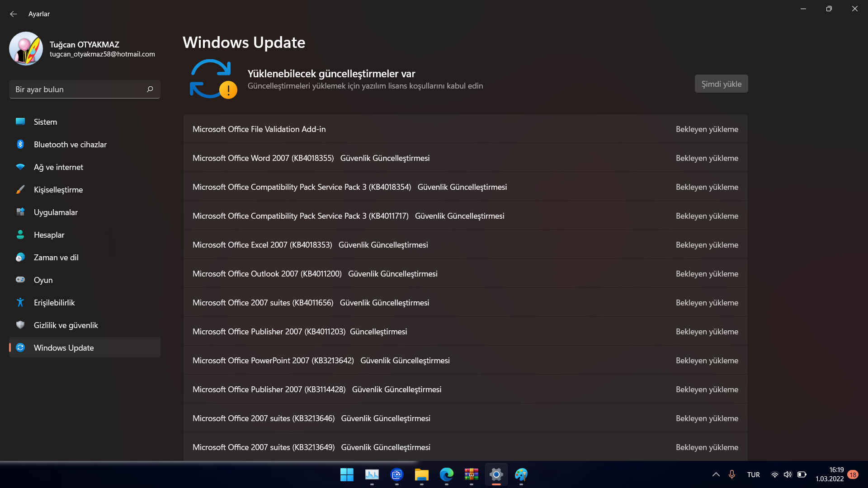Viewport: 868px width, 488px height.
Task: Open Gizlilik ve güvenlik shield icon
Action: point(20,325)
